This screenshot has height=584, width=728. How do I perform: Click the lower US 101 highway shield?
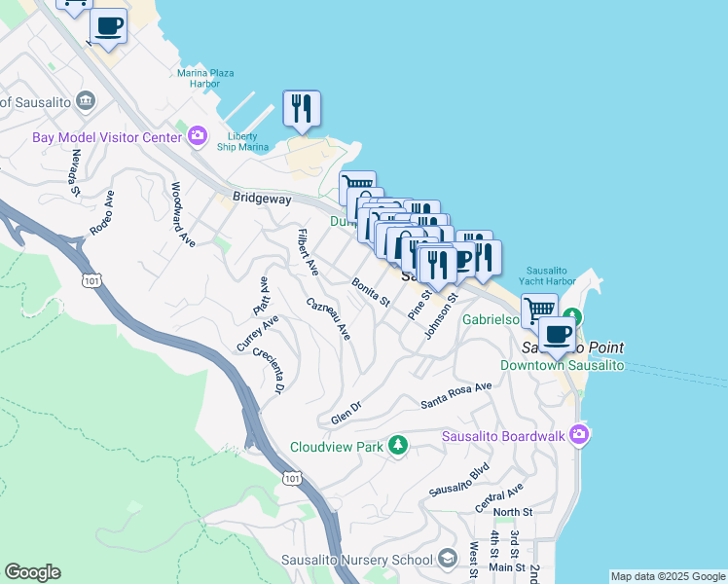tap(292, 479)
